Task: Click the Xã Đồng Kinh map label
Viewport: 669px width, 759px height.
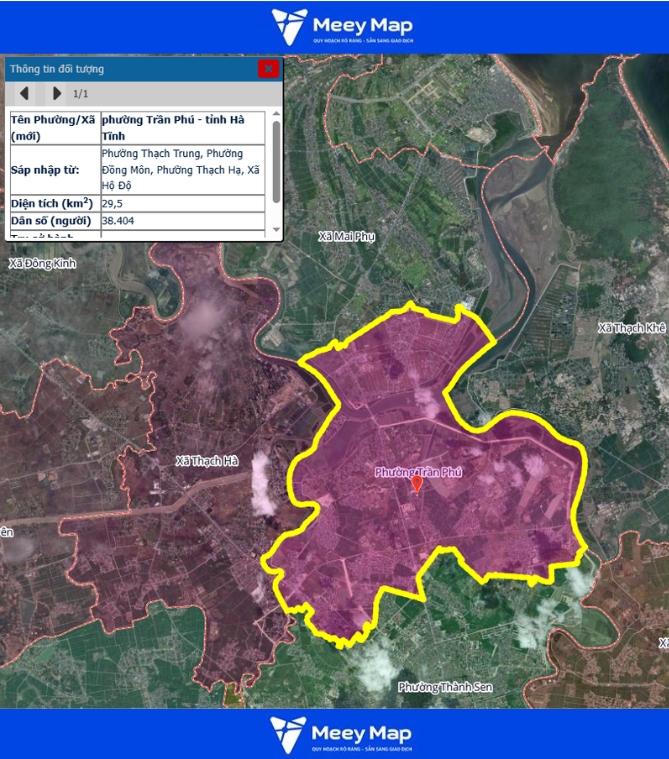Action: (42, 264)
